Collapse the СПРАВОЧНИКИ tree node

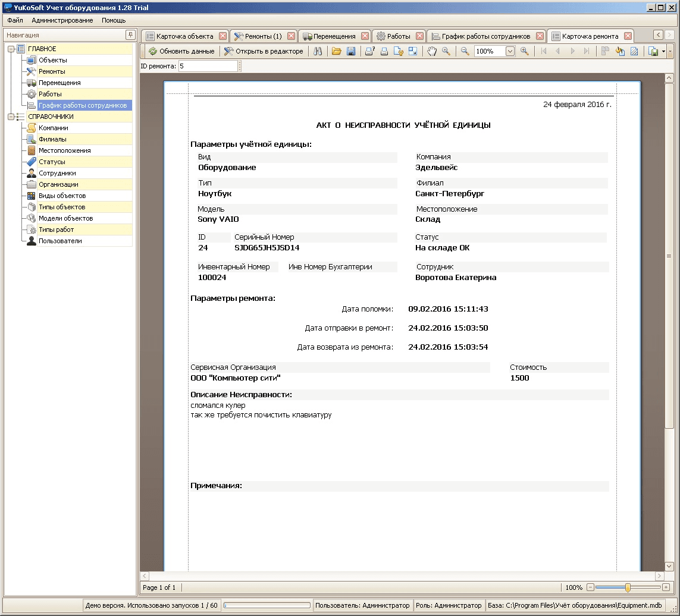[11, 117]
